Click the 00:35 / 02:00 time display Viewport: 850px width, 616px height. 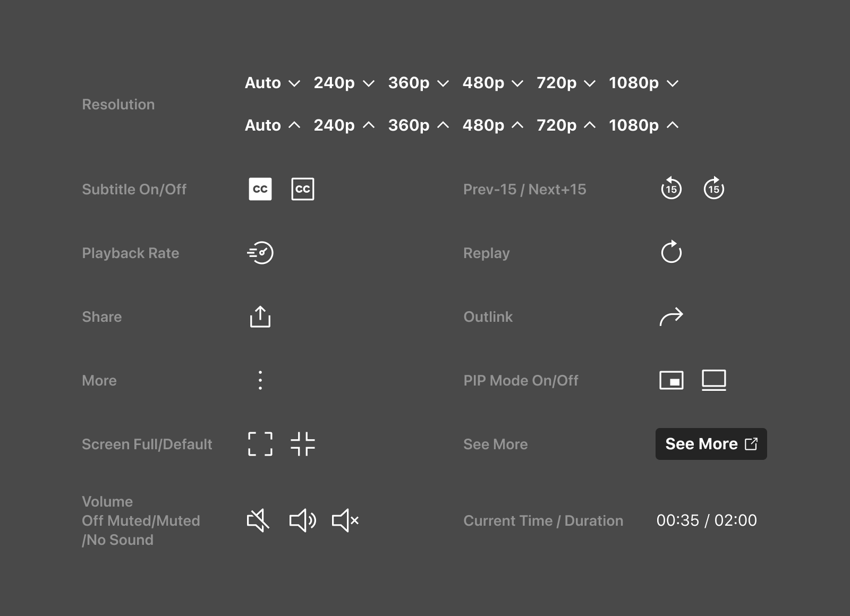707,520
